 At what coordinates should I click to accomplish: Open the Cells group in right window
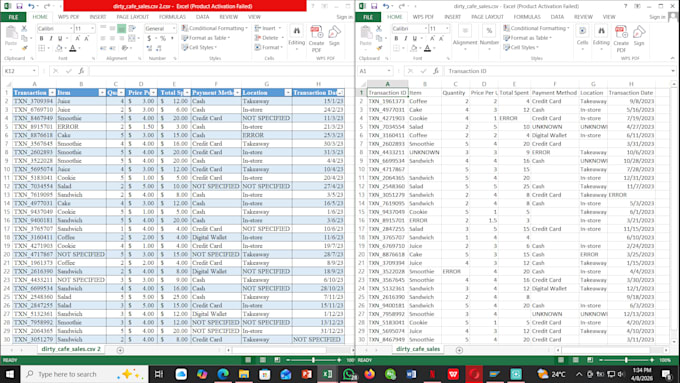tap(582, 36)
